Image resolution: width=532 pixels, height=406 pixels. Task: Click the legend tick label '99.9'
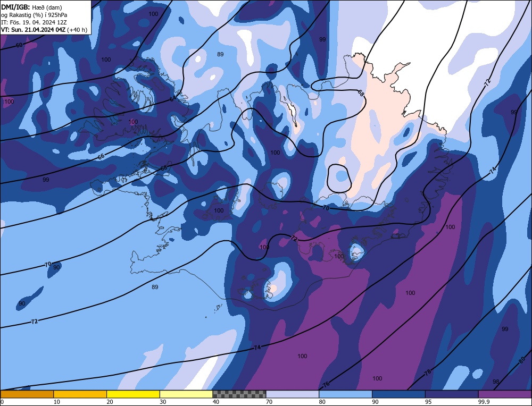coord(484,402)
